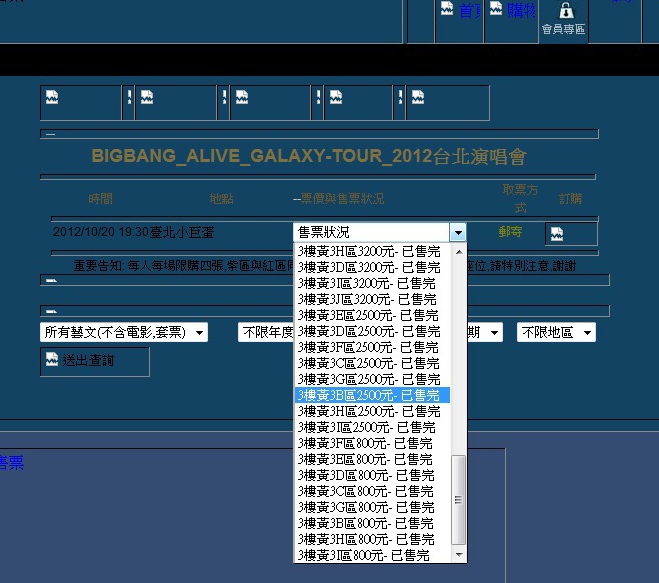Click the 郵寄 pickup method text
This screenshot has width=659, height=583.
coord(510,232)
